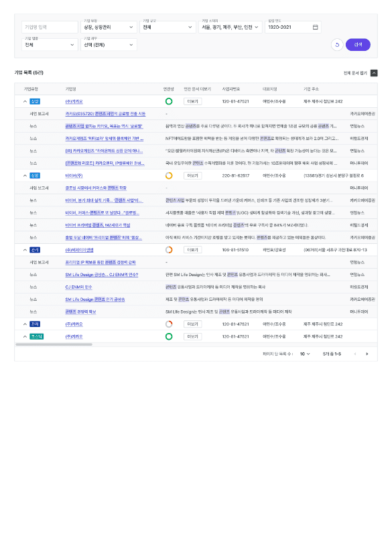Open the company link in the 220-81-62517 row

point(74,176)
